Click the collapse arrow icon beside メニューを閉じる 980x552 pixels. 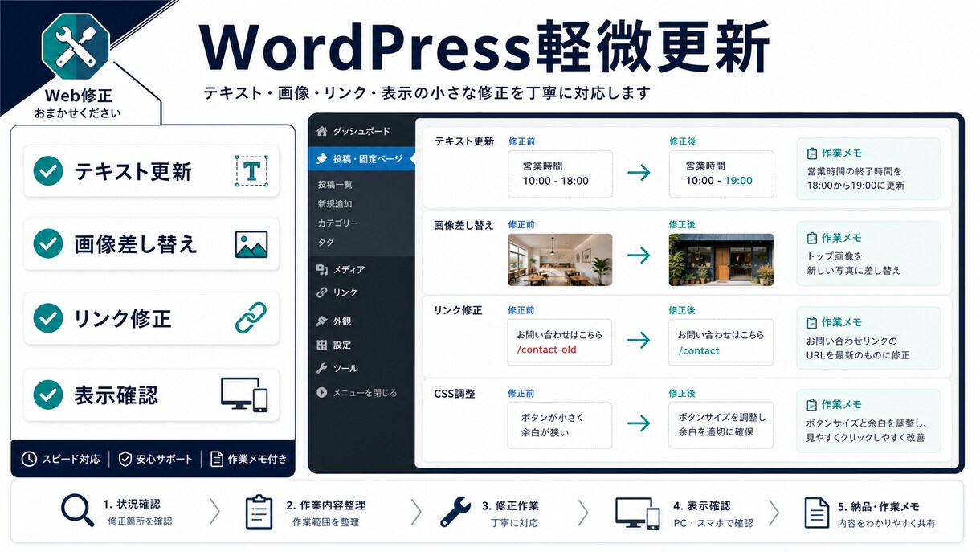pos(322,393)
